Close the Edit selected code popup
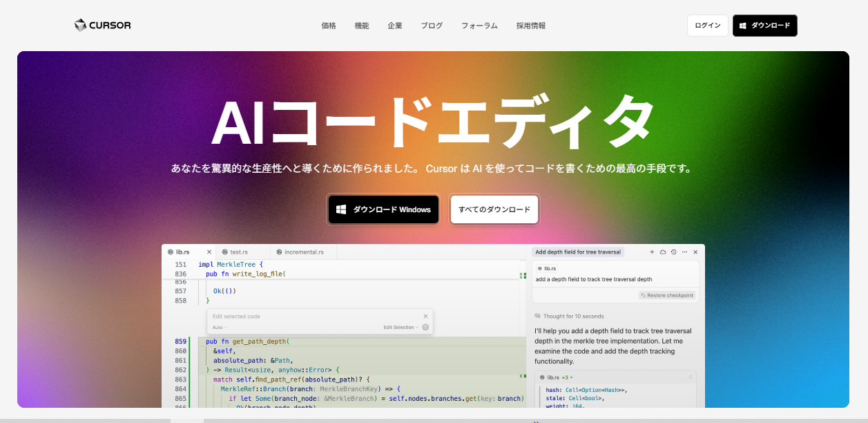This screenshot has width=868, height=423. 425,317
